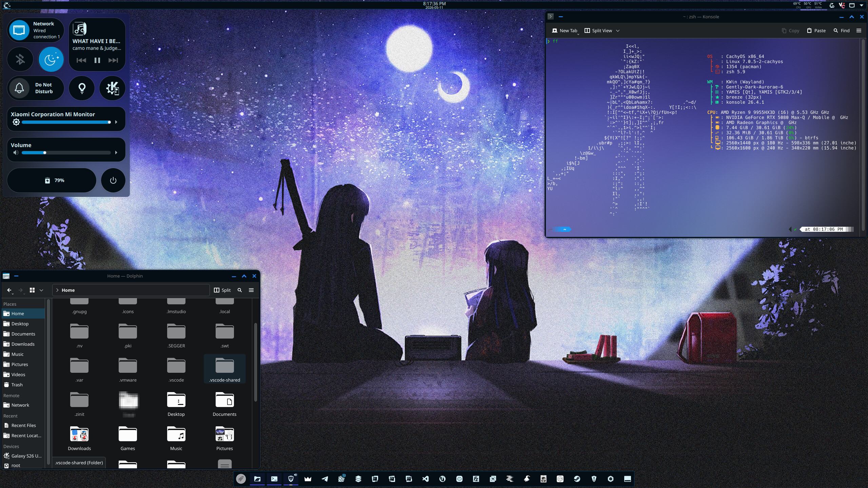Open the Konsole window menu chevron icon
This screenshot has height=488, width=868.
[x=551, y=17]
